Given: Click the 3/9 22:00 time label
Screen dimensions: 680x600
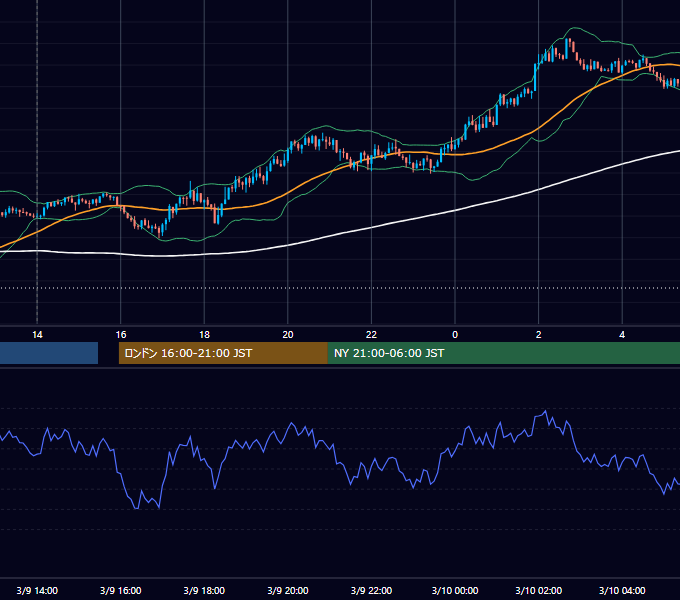Looking at the screenshot, I should click(x=371, y=590).
